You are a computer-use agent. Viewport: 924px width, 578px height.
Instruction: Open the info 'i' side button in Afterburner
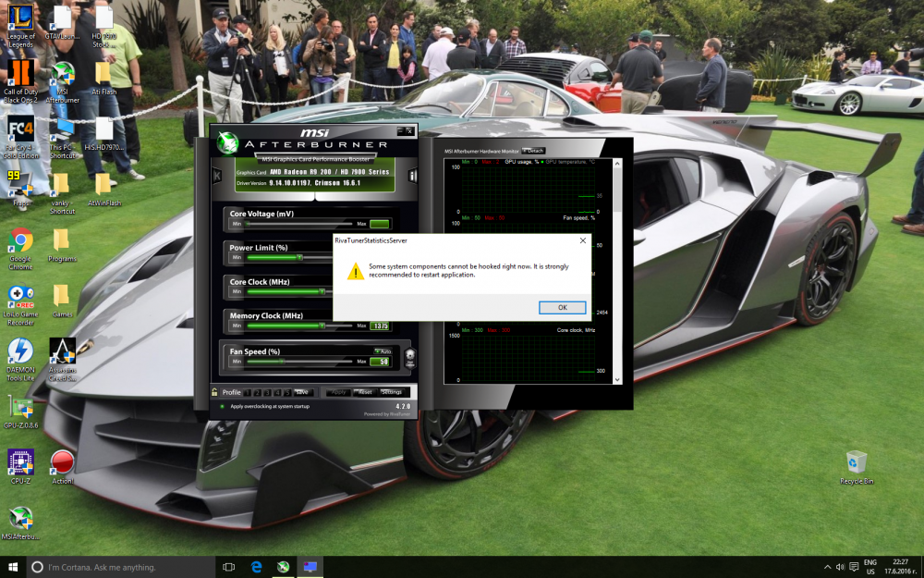pyautogui.click(x=412, y=175)
